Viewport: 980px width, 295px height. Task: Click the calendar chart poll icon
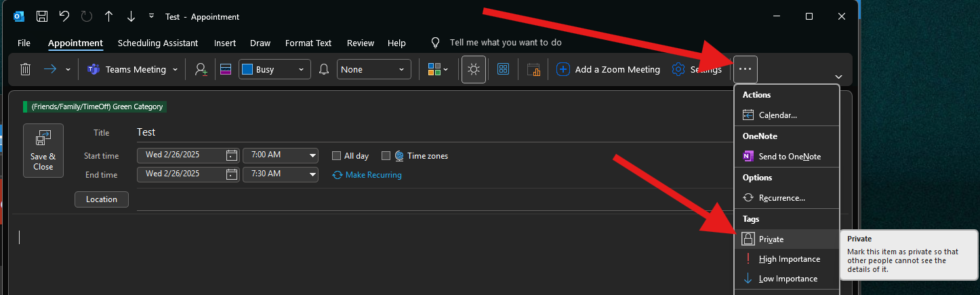[533, 69]
